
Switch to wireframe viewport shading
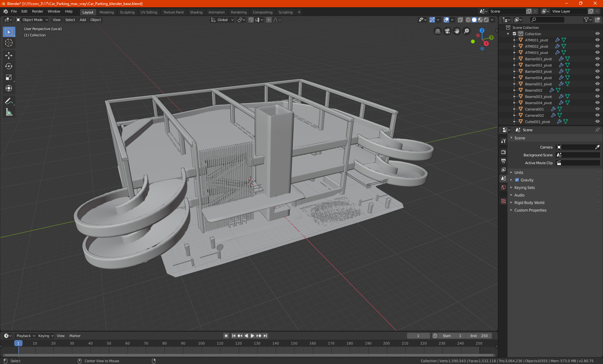pyautogui.click(x=468, y=20)
